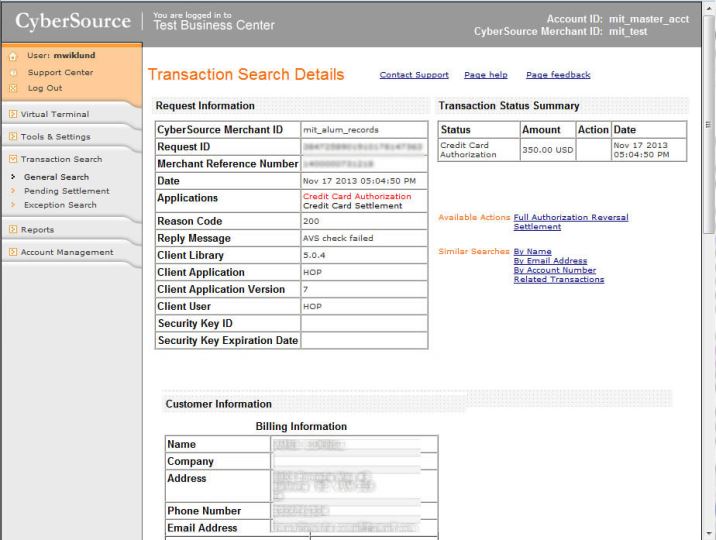
Task: Expand the Account Management menu
Action: click(67, 252)
